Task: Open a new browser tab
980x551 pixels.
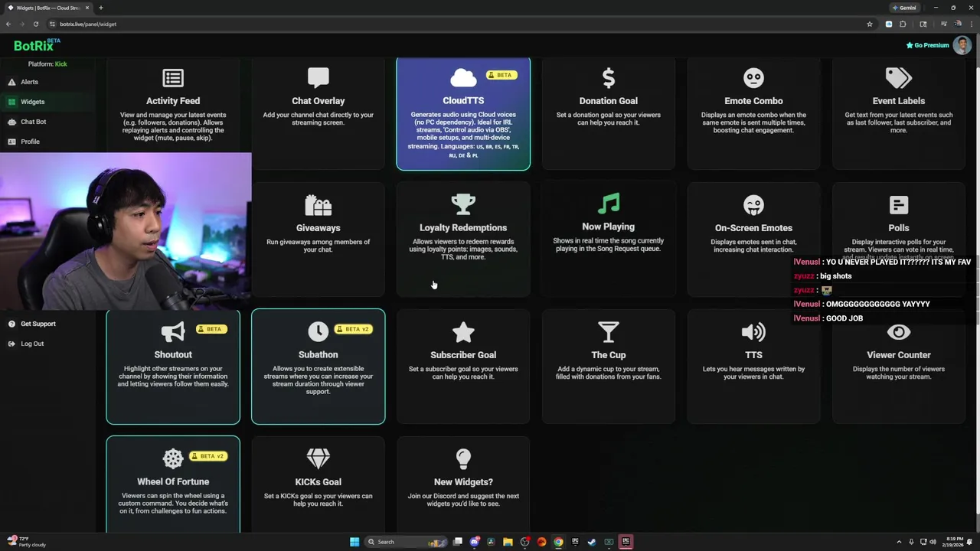Action: (x=100, y=8)
